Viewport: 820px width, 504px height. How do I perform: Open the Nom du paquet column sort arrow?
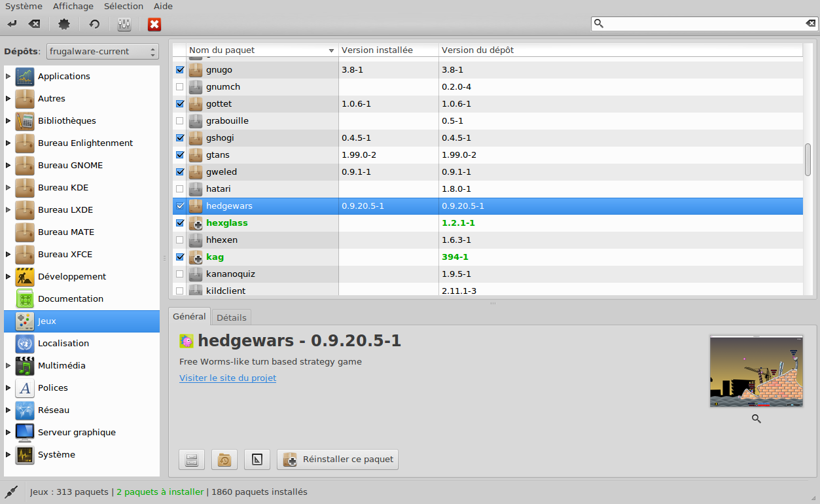click(331, 50)
